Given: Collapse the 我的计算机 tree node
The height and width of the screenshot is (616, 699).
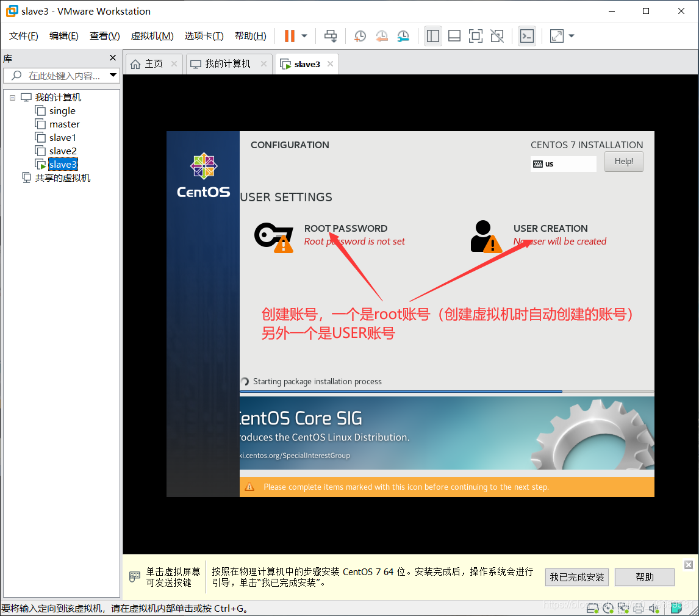Looking at the screenshot, I should (12, 98).
